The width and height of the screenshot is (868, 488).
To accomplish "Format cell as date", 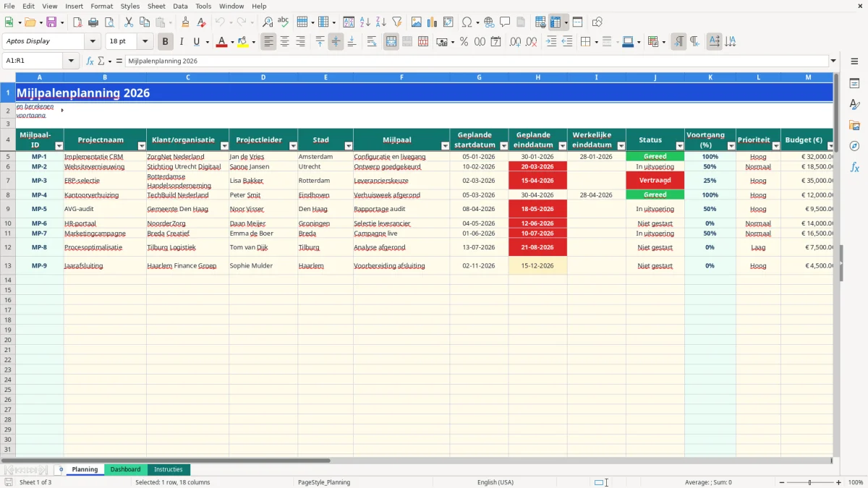I will pos(495,42).
